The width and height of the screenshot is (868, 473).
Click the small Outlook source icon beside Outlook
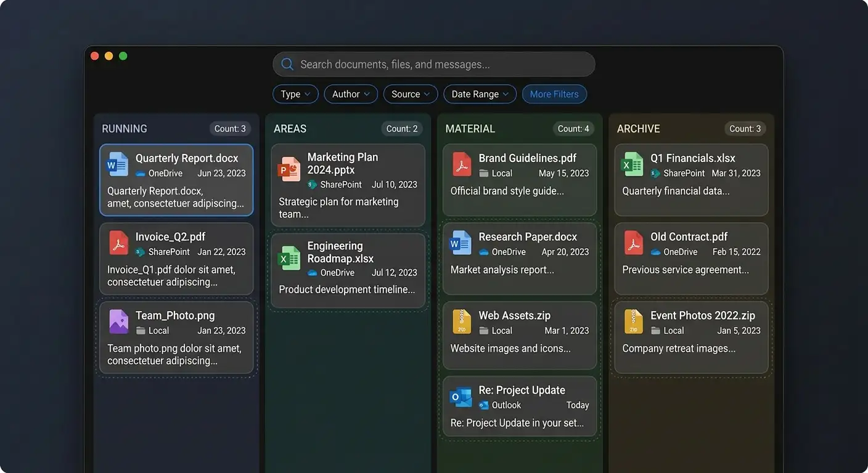pos(484,405)
